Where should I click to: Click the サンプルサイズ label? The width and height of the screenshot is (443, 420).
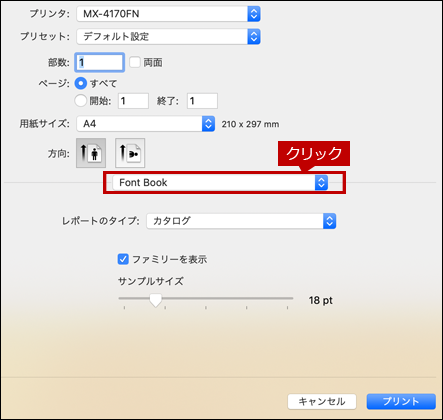(x=151, y=281)
